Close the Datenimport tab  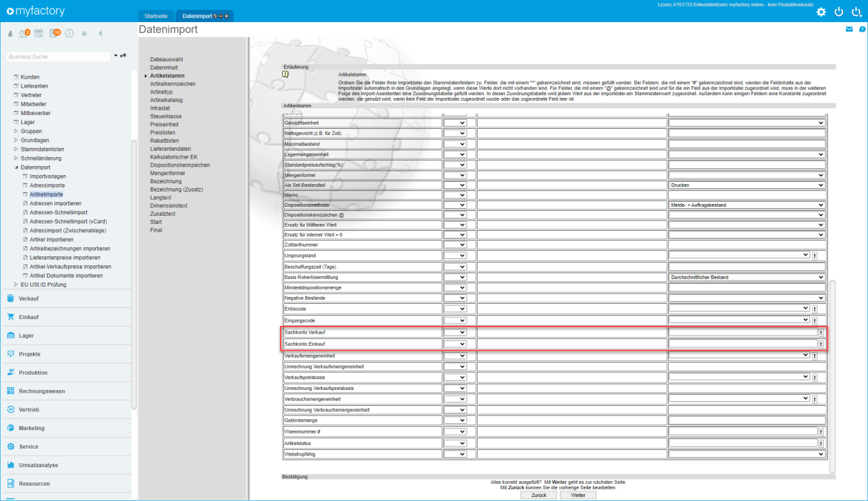pos(227,16)
